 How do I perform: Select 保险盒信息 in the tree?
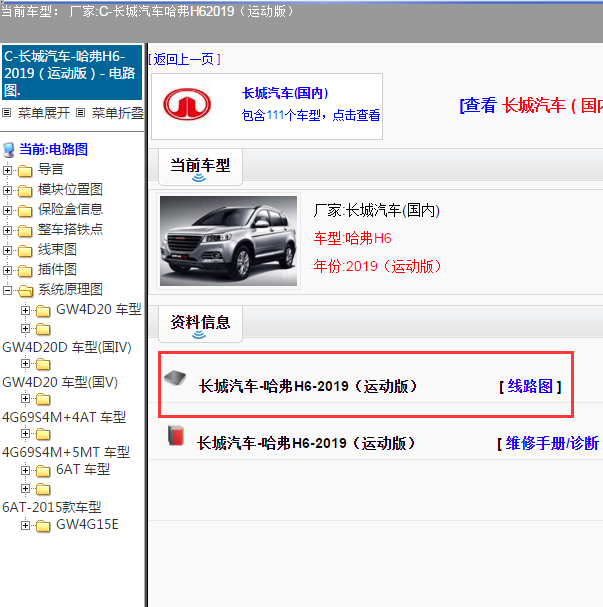tap(70, 209)
